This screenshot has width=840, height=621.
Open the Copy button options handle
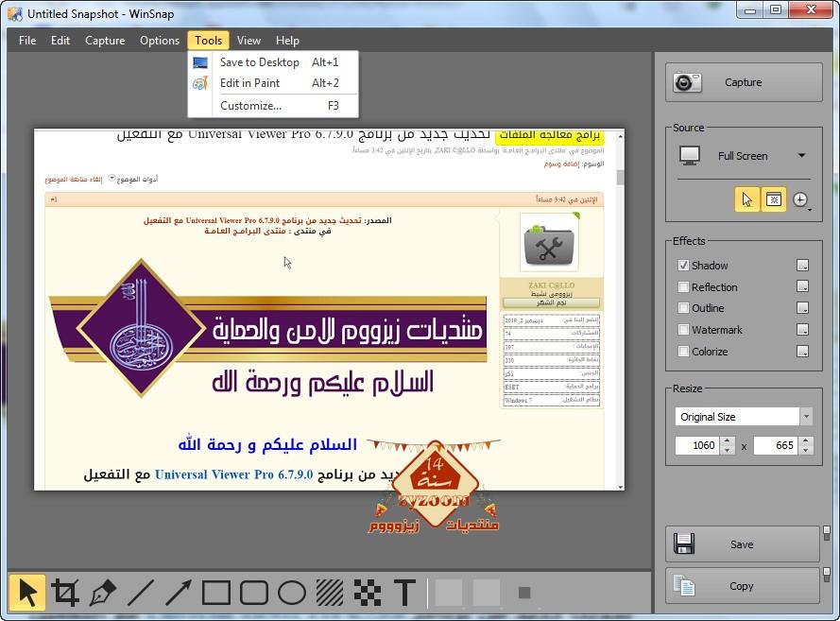[827, 575]
